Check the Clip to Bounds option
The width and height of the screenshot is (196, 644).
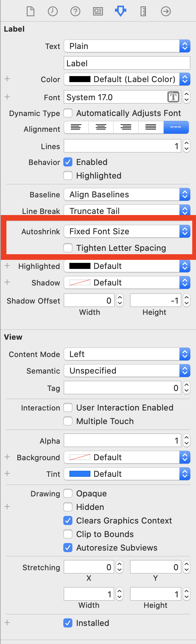click(x=68, y=534)
